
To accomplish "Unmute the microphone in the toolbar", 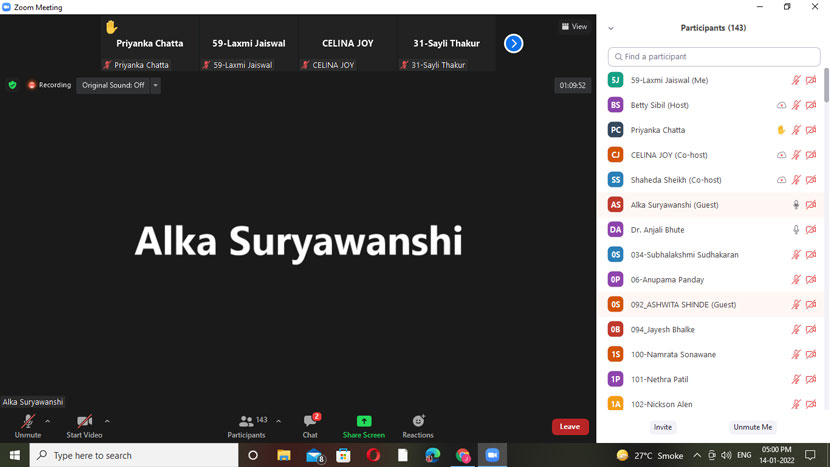I will (x=28, y=422).
